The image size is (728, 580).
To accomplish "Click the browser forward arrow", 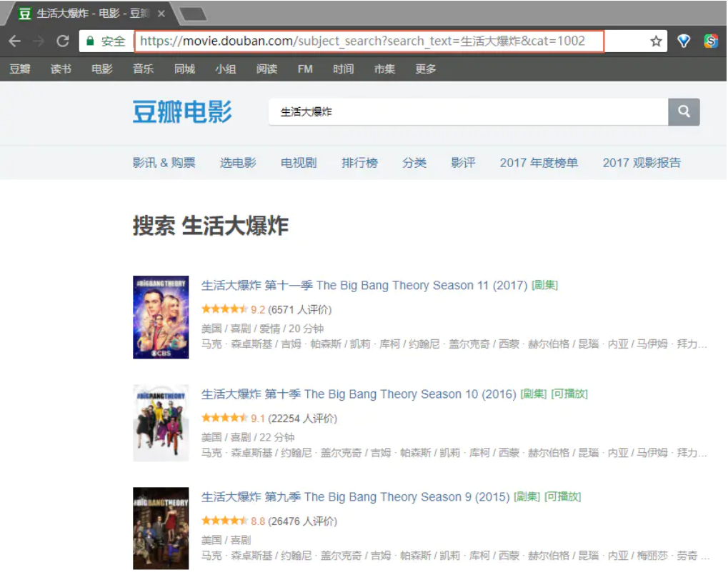I will tap(39, 41).
